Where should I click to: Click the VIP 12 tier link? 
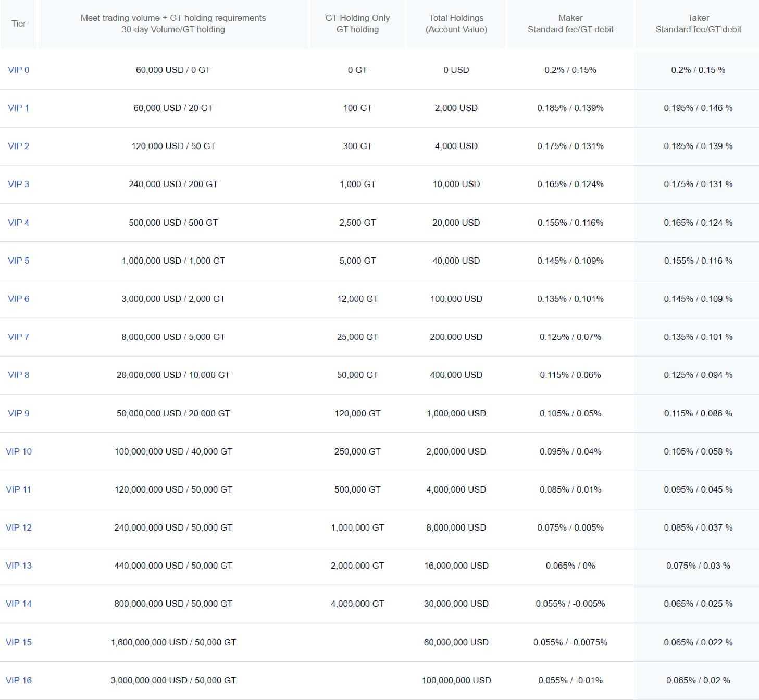tap(19, 527)
